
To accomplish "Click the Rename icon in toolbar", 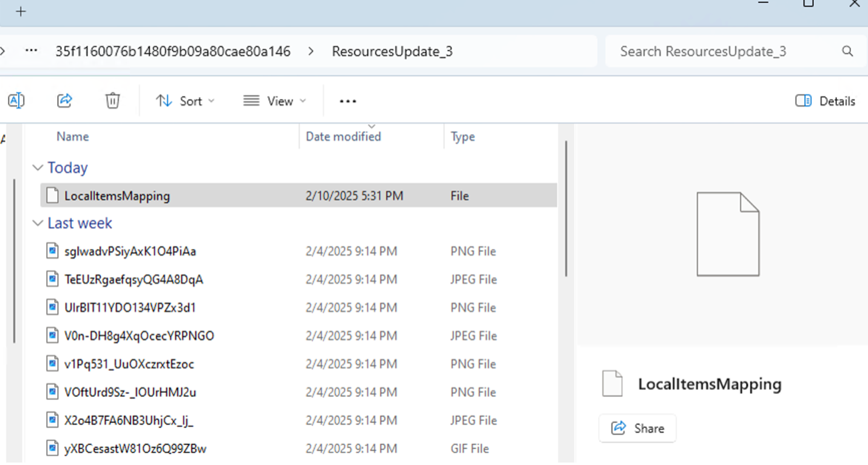I will [16, 101].
